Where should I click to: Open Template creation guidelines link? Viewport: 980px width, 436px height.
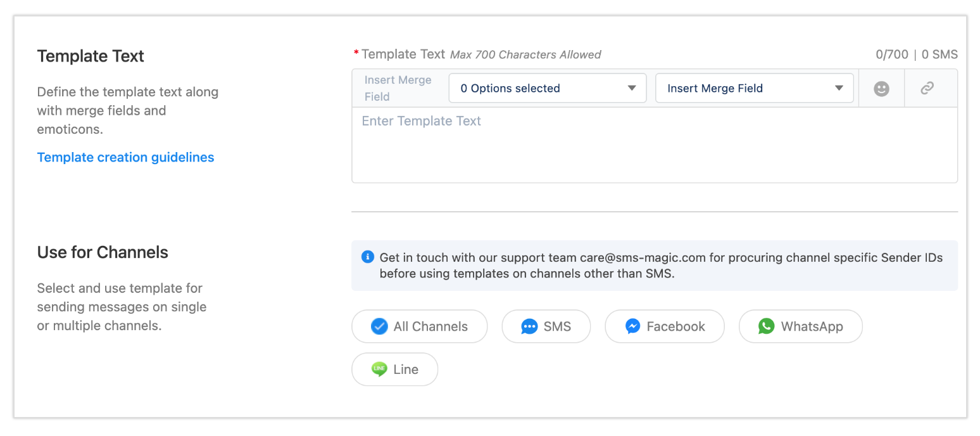tap(126, 157)
